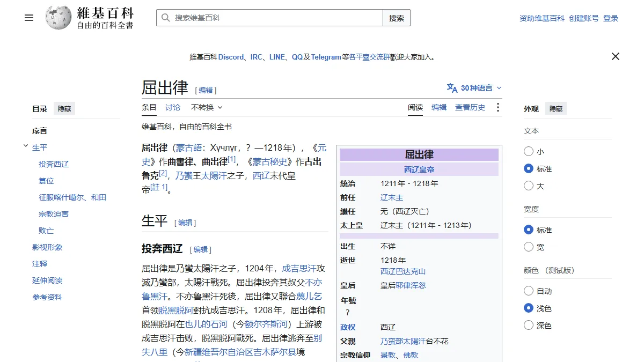Image resolution: width=644 pixels, height=362 pixels.
Task: Open 西辽皇帝 link in infobox
Action: [x=419, y=169]
